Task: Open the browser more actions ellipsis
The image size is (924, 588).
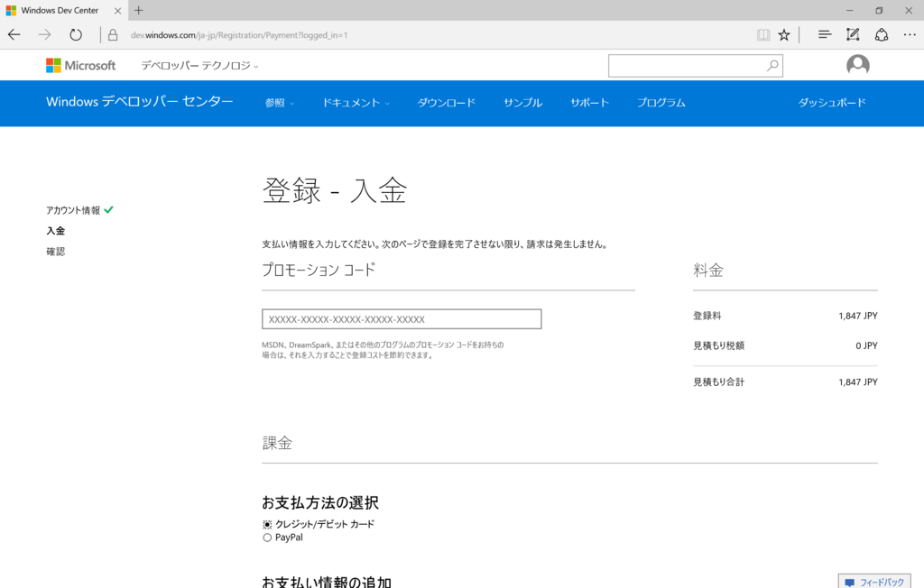Action: [910, 35]
